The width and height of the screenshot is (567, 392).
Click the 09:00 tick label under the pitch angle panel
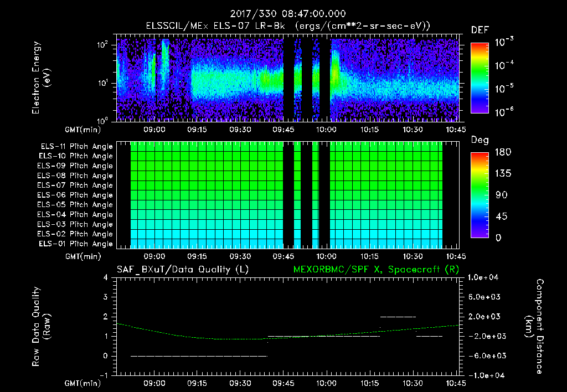tap(154, 256)
